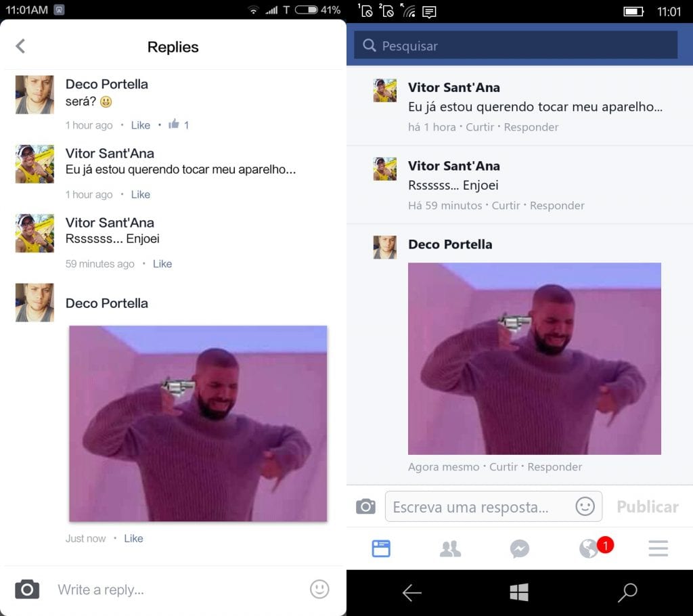Tap the Just now timestamp
The width and height of the screenshot is (693, 616).
pos(86,539)
